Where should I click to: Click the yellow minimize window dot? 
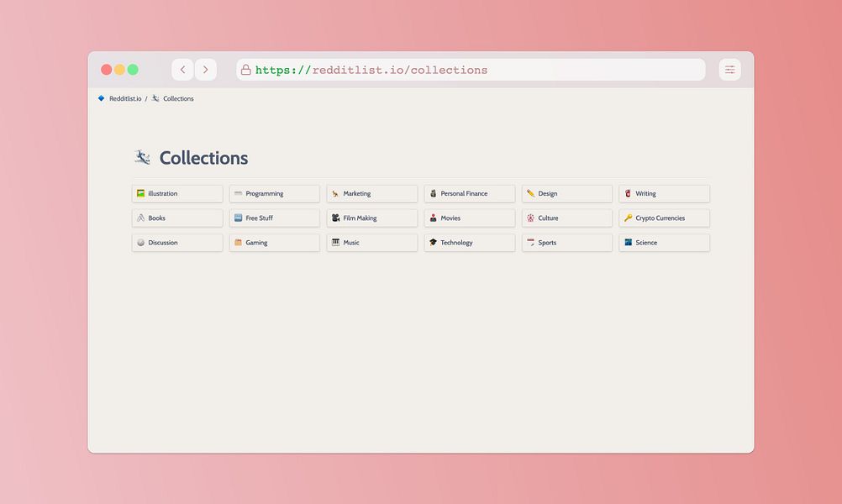click(120, 70)
